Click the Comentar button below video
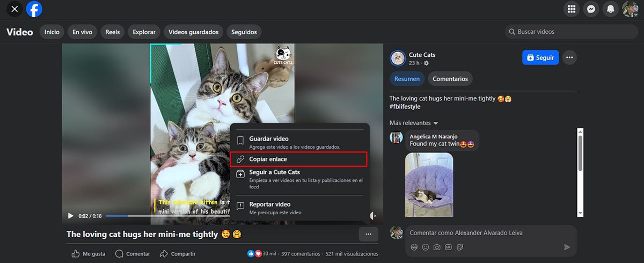Image resolution: width=644 pixels, height=263 pixels. point(133,254)
